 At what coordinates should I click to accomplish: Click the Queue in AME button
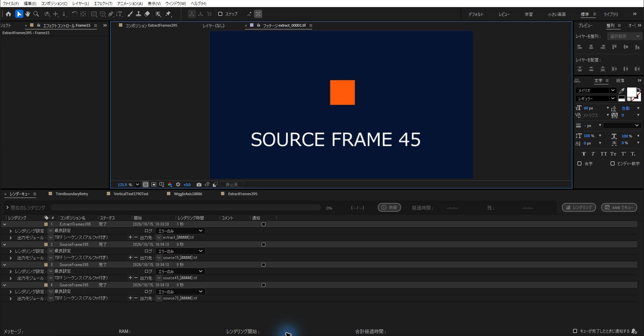pyautogui.click(x=619, y=207)
